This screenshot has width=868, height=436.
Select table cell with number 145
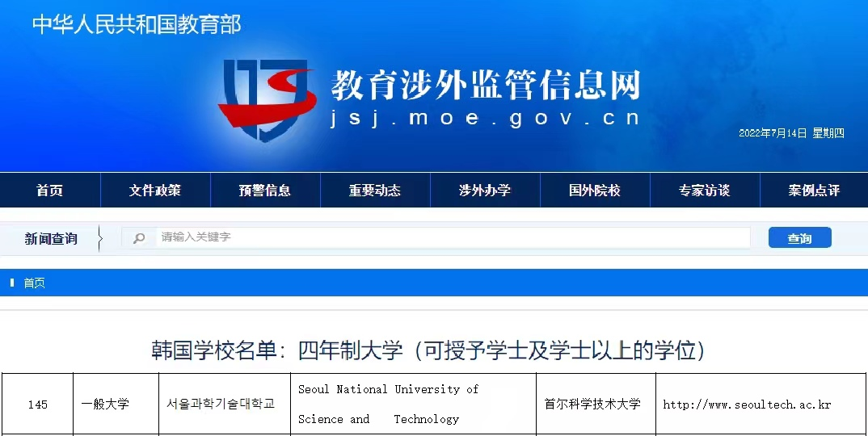pyautogui.click(x=38, y=405)
